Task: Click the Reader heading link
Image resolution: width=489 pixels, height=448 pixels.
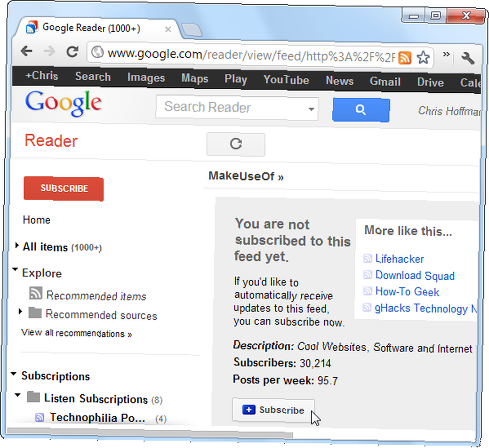Action: coord(51,141)
